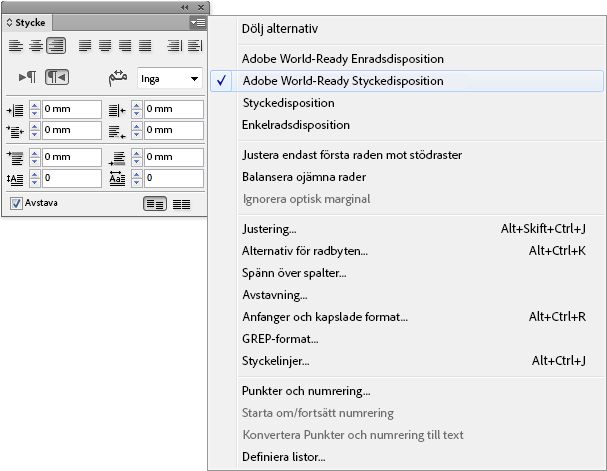Open the GREP-format... dialog
Viewport: 607px width, 471px height.
click(x=420, y=339)
